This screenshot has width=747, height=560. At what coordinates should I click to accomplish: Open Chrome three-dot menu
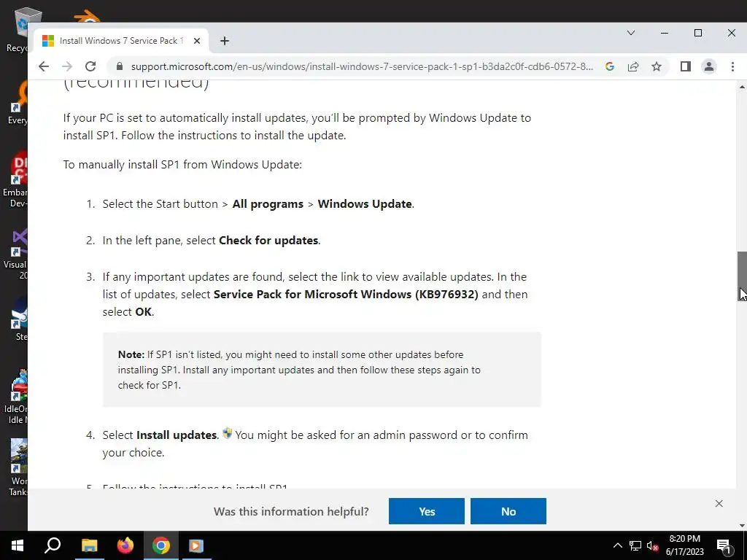732,66
